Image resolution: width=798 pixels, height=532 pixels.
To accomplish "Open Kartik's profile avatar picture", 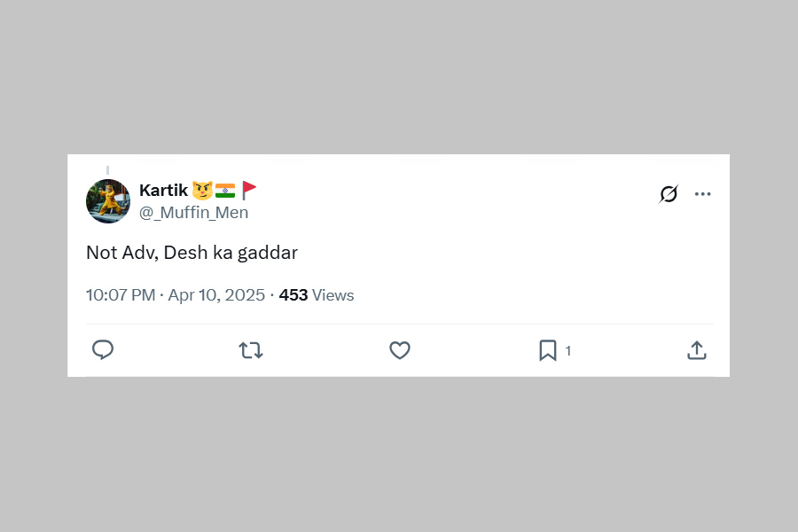I will pos(108,201).
